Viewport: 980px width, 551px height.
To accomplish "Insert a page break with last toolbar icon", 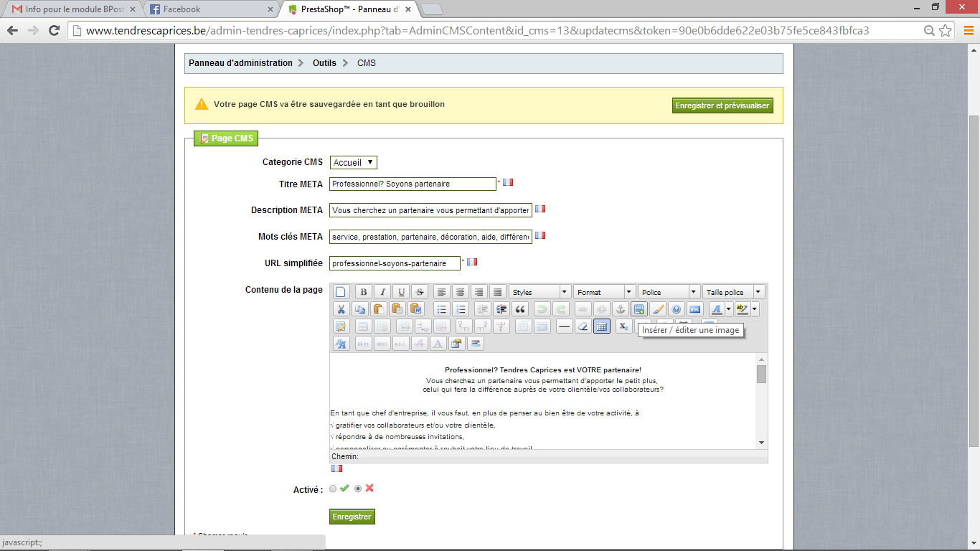I will click(476, 344).
